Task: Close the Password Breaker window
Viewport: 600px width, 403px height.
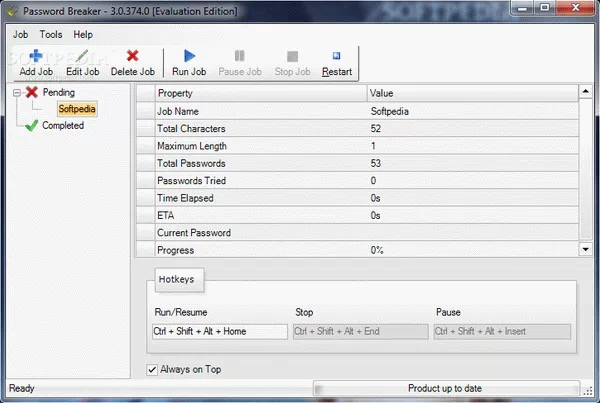Action: (575, 7)
